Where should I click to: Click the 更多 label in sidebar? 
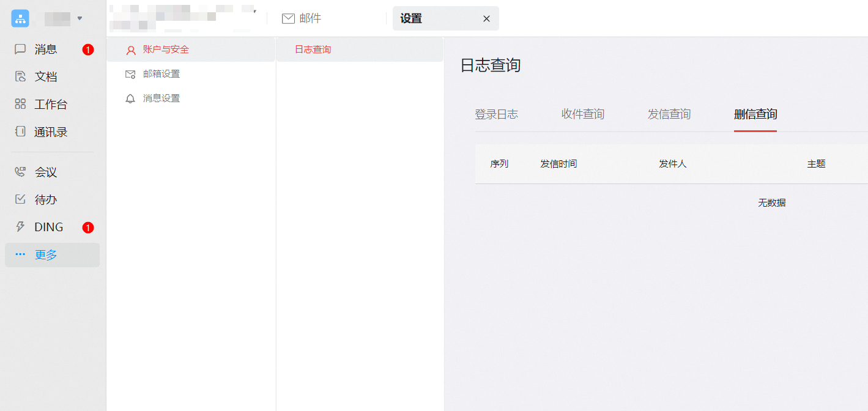[46, 255]
